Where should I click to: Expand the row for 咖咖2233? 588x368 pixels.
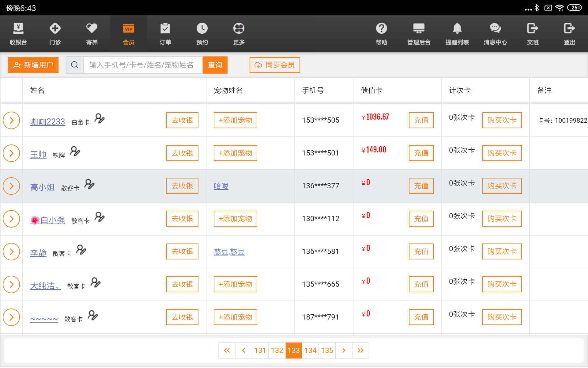(11, 120)
